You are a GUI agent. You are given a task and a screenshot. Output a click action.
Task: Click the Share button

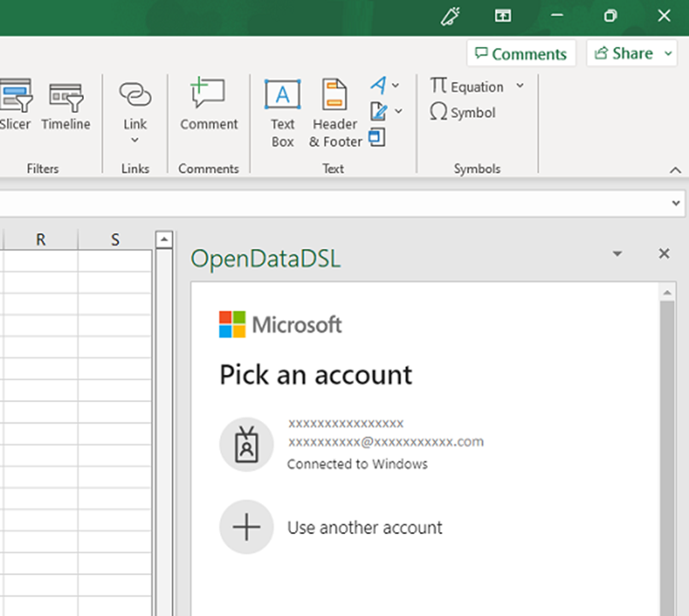point(624,53)
